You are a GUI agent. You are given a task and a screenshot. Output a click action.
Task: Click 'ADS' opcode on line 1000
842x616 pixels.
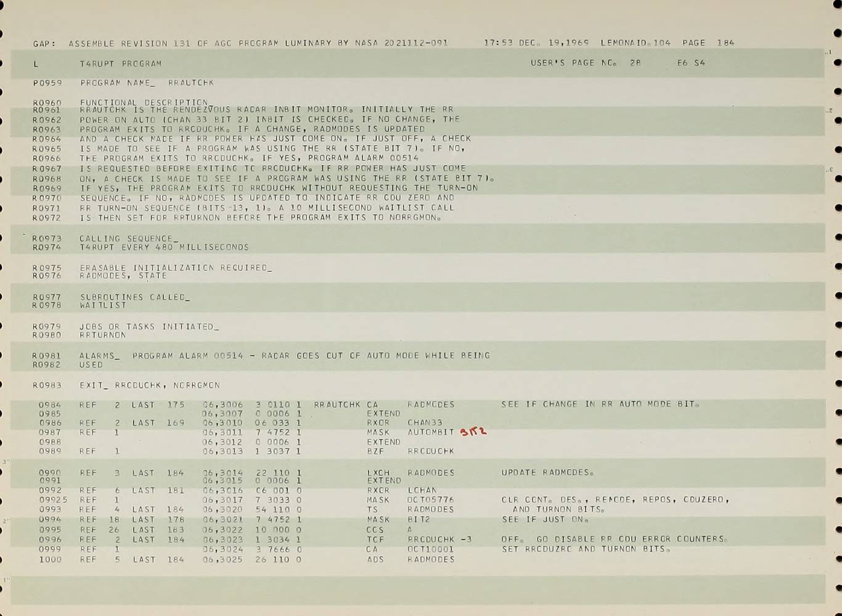pos(375,559)
